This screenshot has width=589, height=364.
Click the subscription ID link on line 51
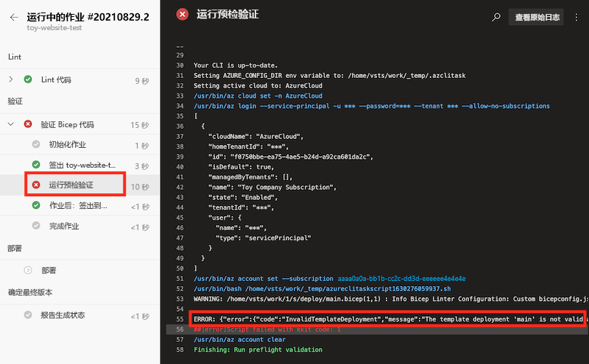[x=401, y=279]
